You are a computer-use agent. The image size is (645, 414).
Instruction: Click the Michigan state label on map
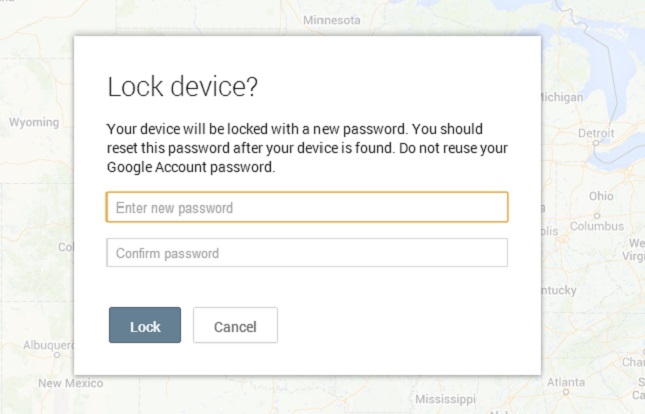(561, 97)
